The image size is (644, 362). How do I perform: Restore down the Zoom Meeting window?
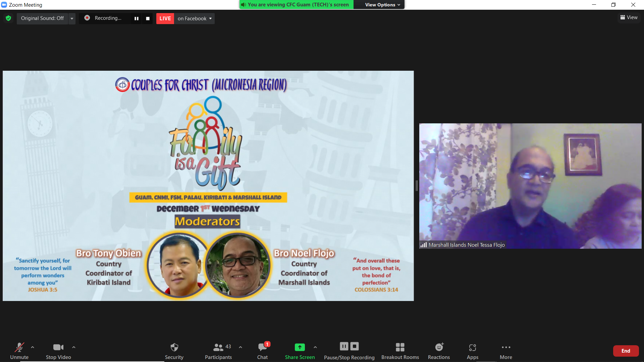[613, 5]
